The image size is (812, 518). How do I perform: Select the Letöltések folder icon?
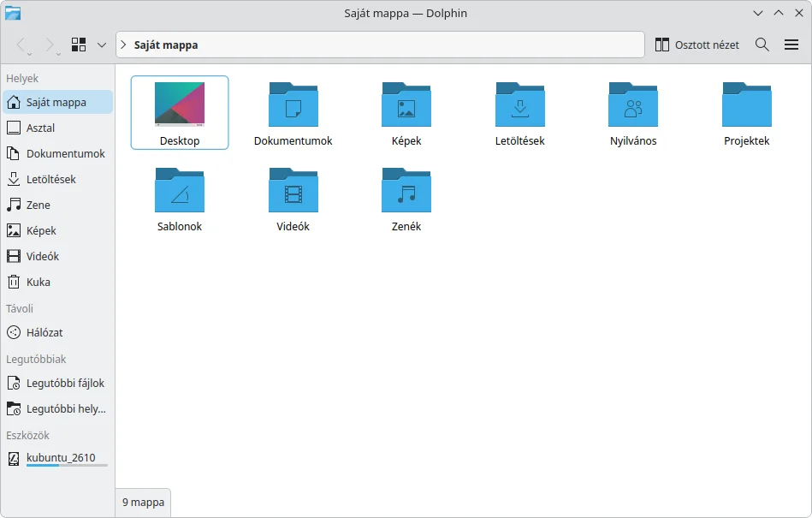520,104
